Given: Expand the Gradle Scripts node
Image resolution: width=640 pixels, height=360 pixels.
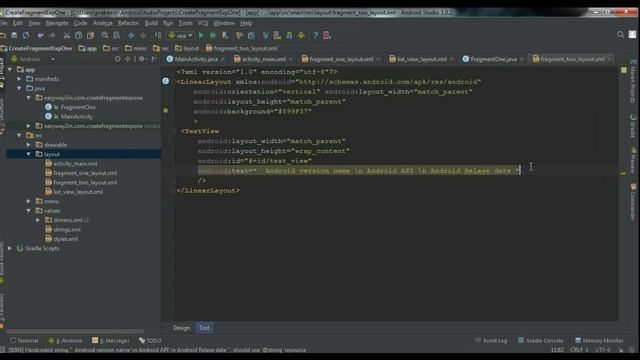Looking at the screenshot, I should coord(10,248).
